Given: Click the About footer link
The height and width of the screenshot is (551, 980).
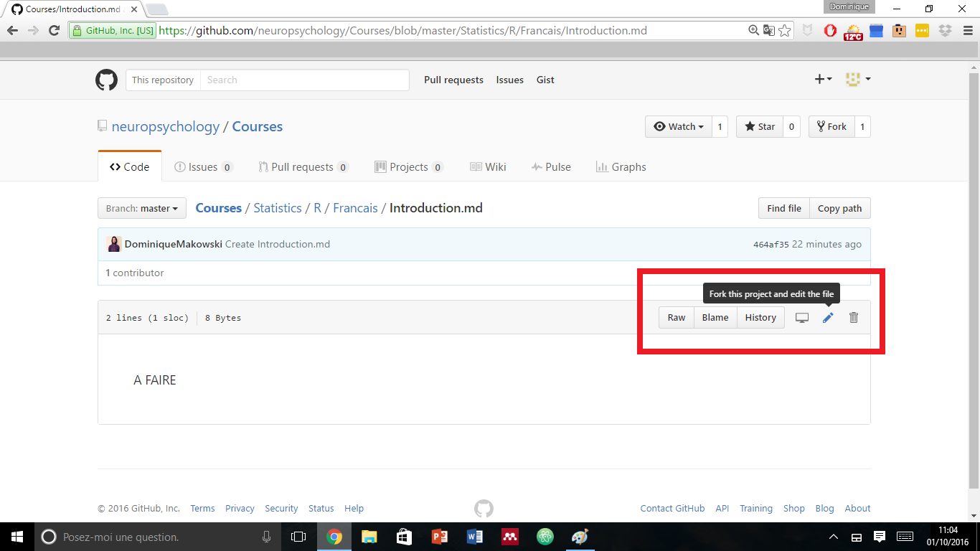Looking at the screenshot, I should click(x=857, y=508).
